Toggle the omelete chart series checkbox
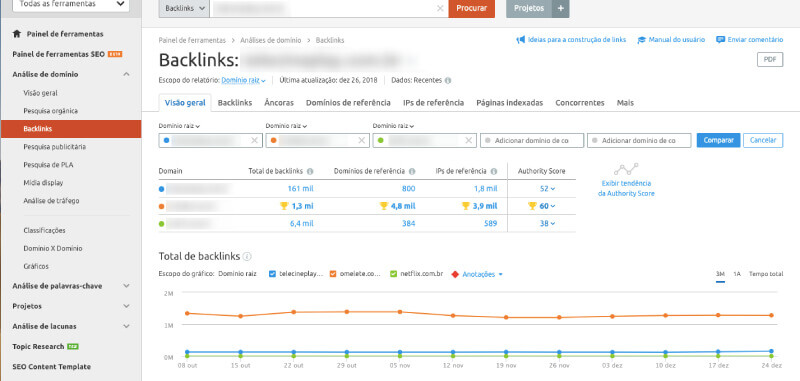Viewport: 800px width, 381px height. pos(333,274)
